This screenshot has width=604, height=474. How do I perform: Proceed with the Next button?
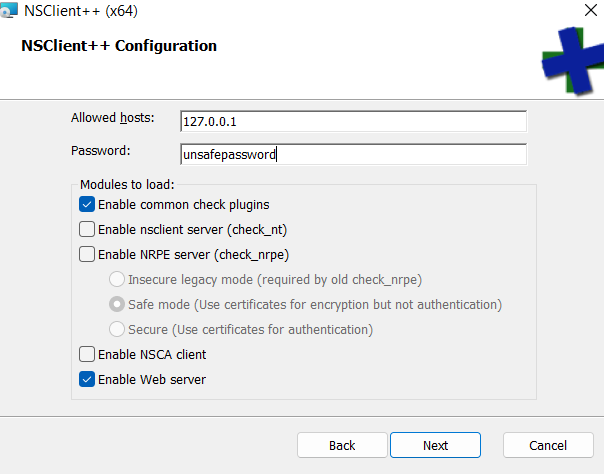(x=435, y=445)
